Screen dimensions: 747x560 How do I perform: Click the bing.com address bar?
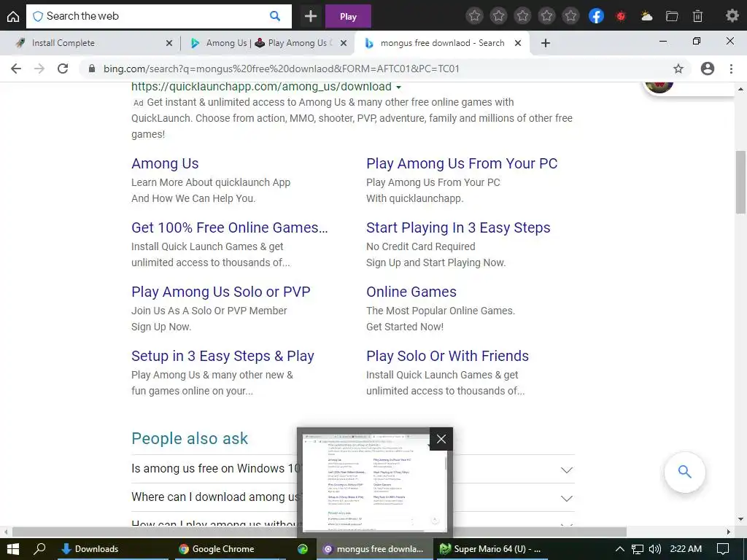[384, 69]
